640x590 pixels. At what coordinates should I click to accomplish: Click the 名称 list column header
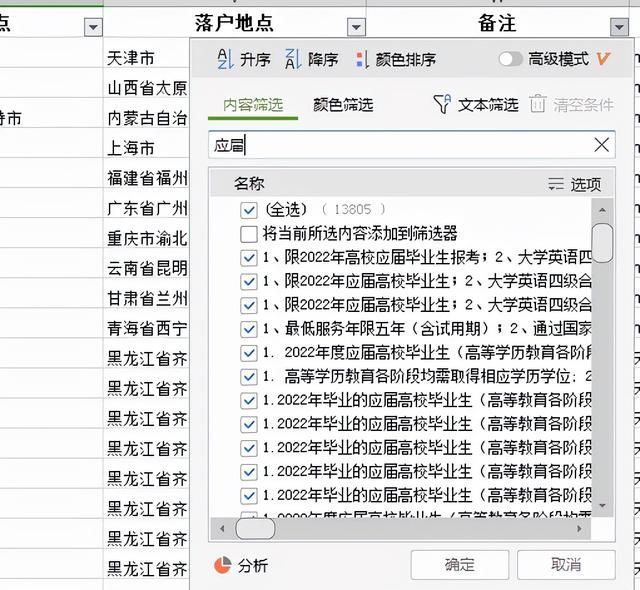249,184
